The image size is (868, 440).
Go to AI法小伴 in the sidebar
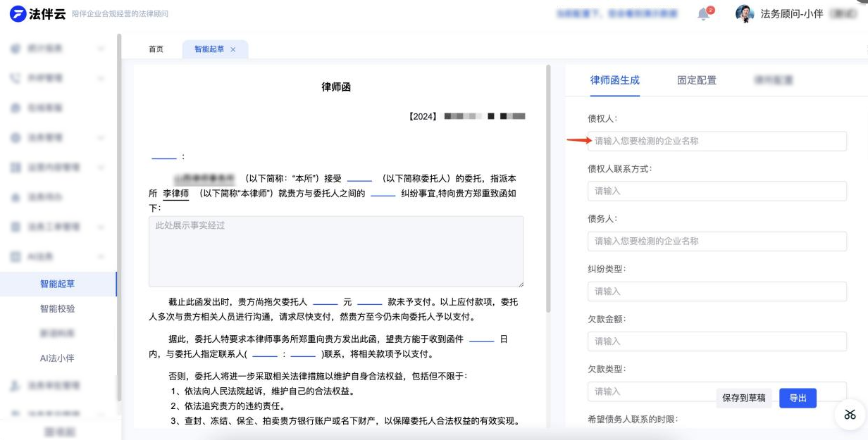(x=57, y=358)
